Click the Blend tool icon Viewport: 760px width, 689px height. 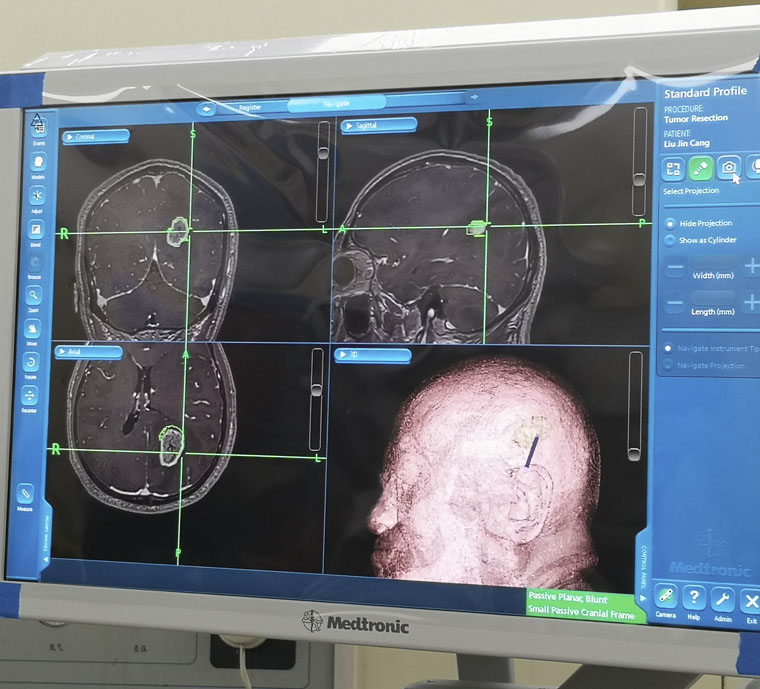click(36, 230)
